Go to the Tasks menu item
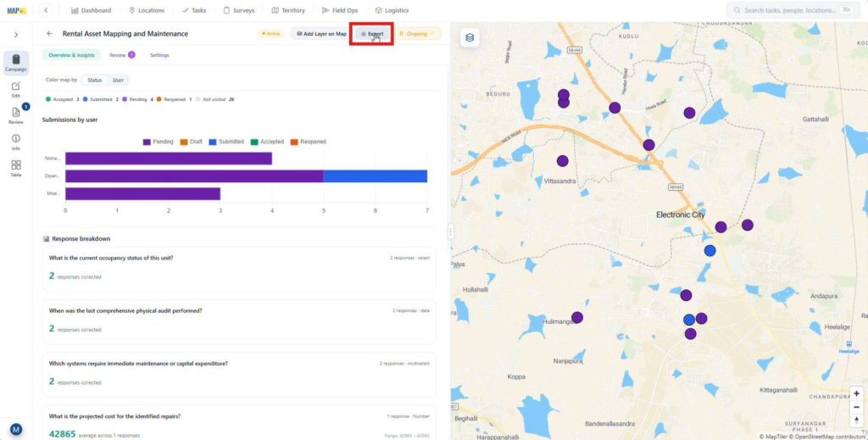The height and width of the screenshot is (440, 868). 194,10
